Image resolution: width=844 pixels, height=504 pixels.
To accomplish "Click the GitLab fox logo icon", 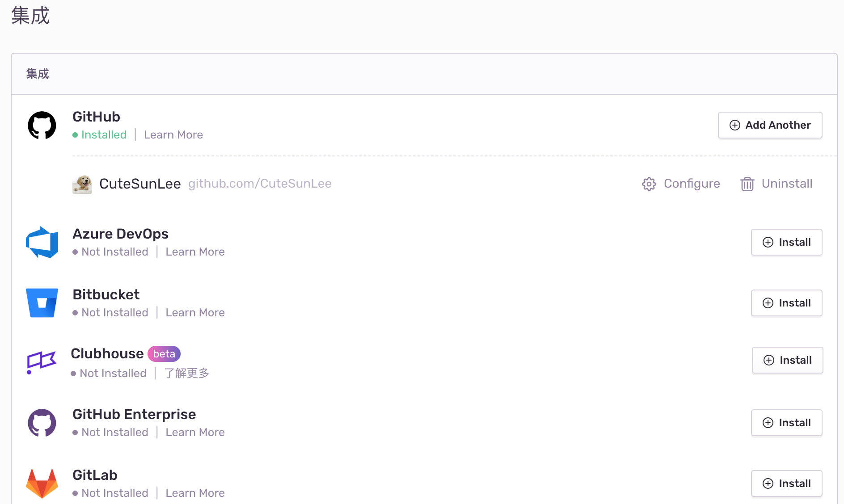I will coord(42,483).
